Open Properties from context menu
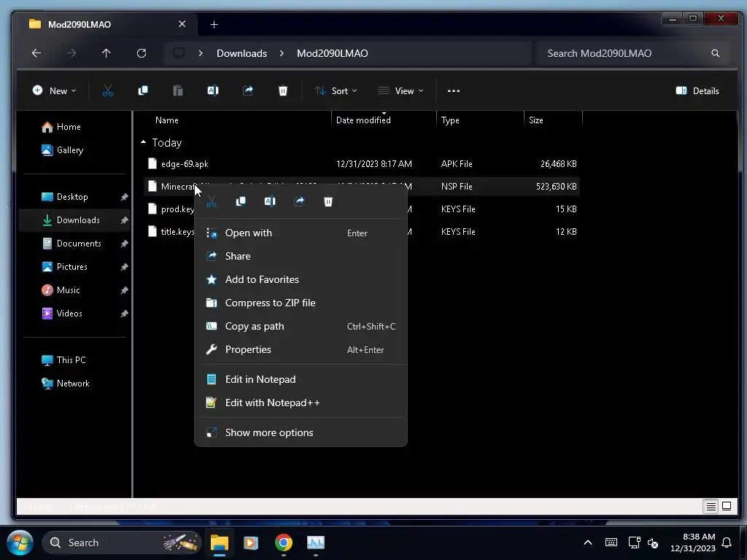Viewport: 747px width, 560px height. [301, 349]
